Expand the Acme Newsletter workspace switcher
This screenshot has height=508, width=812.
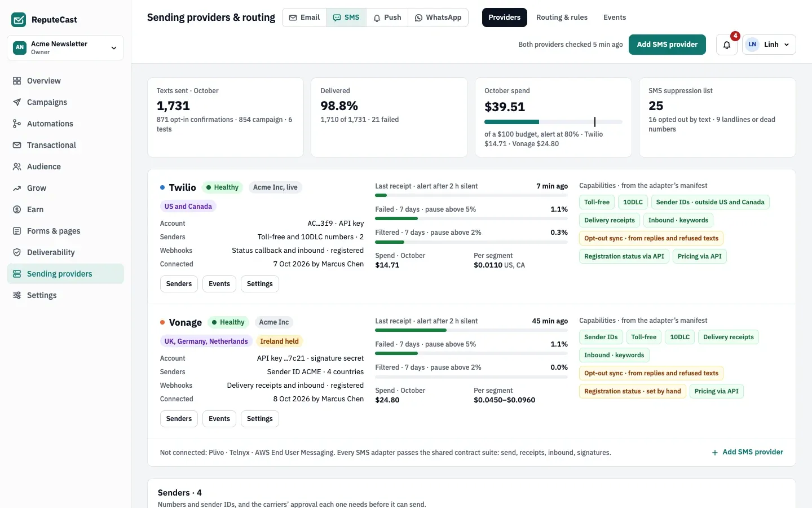pos(65,47)
